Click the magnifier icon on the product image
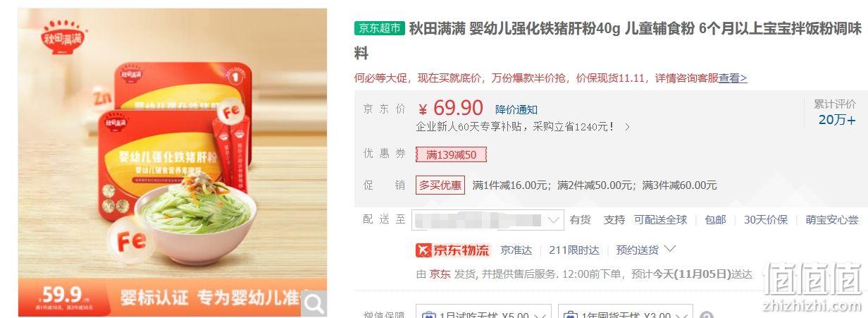Screen dimensions: 868x318 click(x=314, y=304)
